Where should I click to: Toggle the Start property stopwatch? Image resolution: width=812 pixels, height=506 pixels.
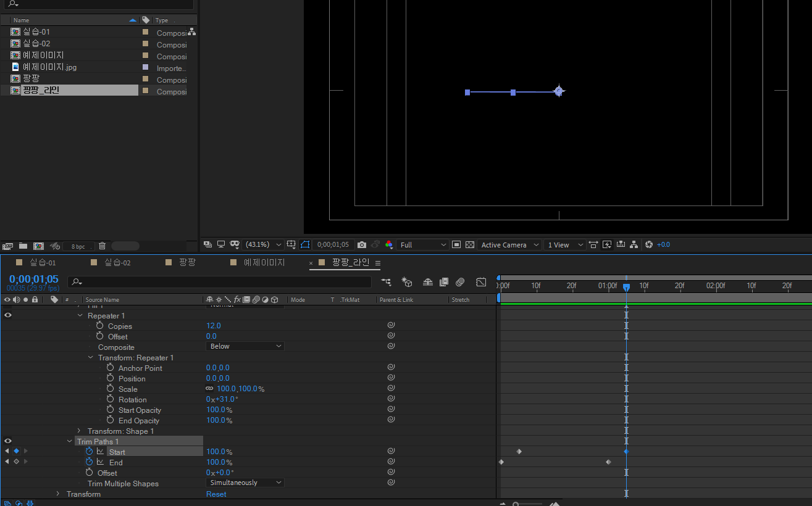pyautogui.click(x=90, y=451)
